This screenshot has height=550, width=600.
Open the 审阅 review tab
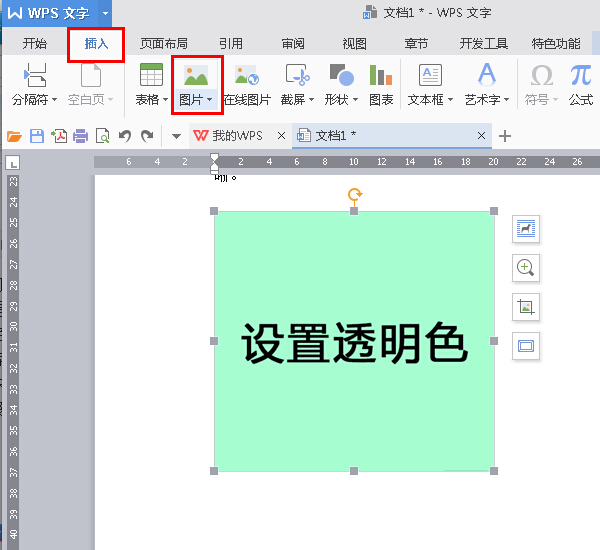(293, 44)
